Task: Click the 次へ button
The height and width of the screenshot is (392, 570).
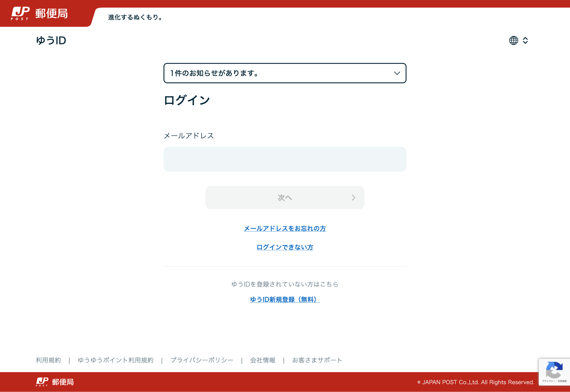Action: [285, 198]
